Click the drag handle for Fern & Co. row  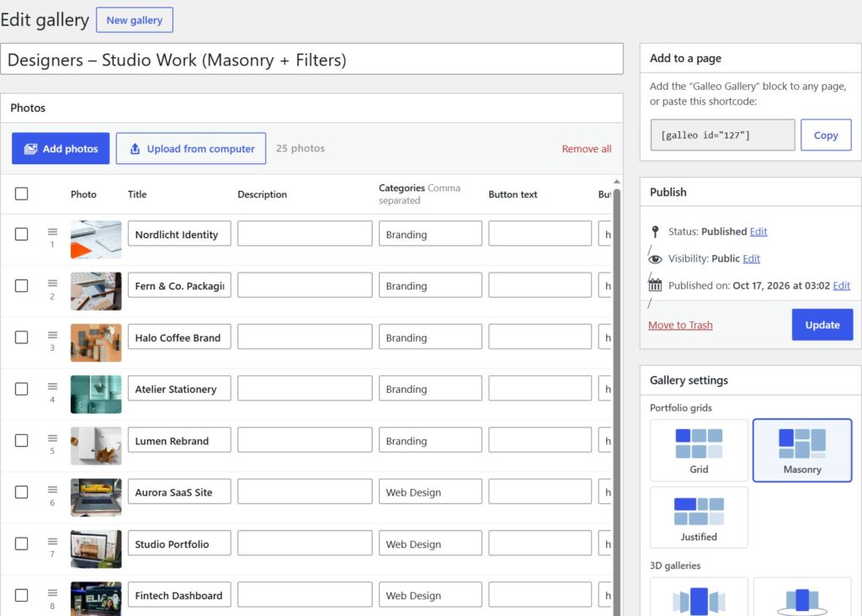pos(52,283)
